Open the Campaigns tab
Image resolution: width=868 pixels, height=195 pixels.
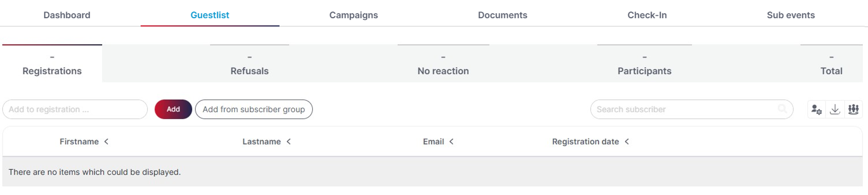pos(354,15)
